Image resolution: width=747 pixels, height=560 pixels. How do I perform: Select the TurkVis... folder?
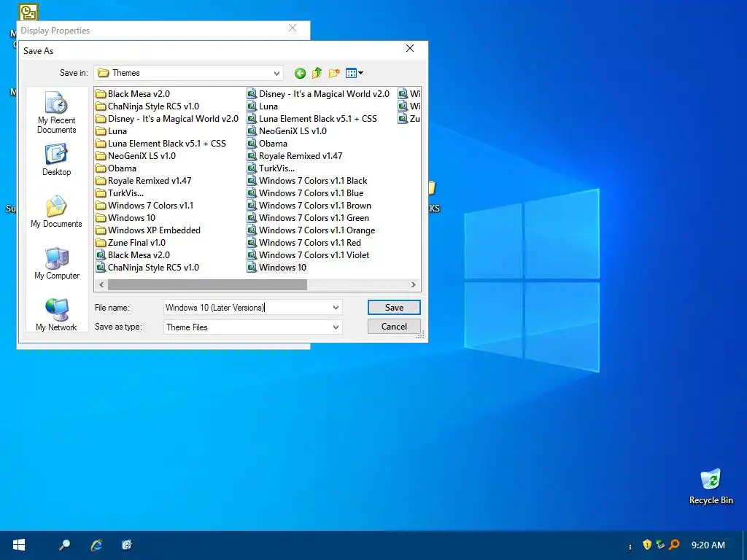coord(120,192)
